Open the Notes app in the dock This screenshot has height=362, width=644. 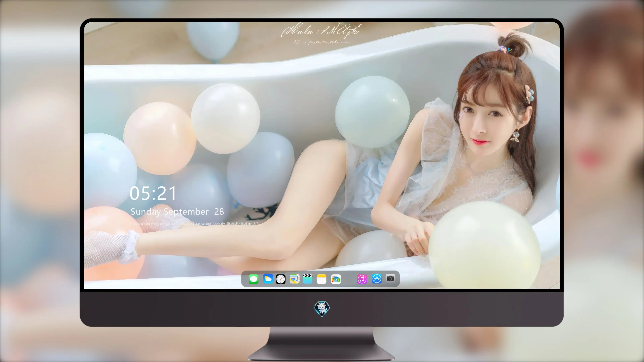tap(321, 279)
